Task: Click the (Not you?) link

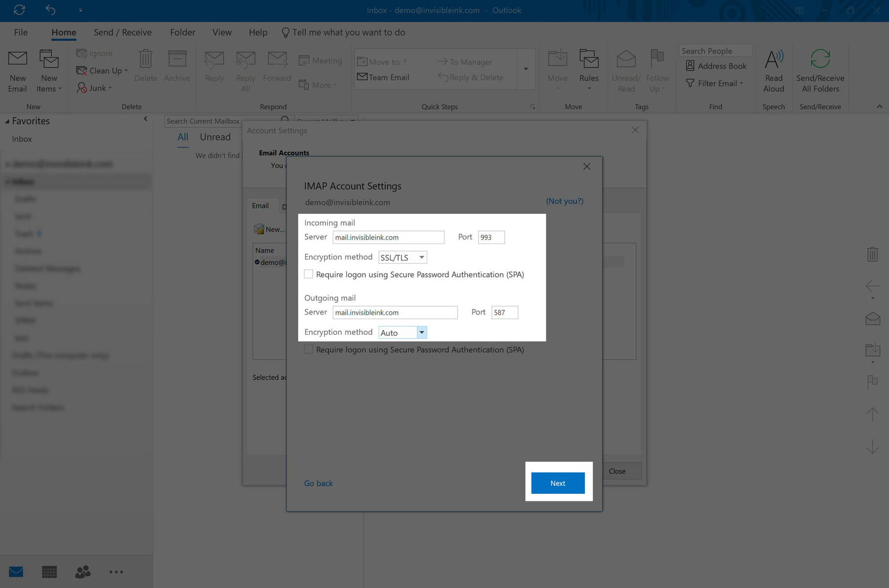Action: 565,201
